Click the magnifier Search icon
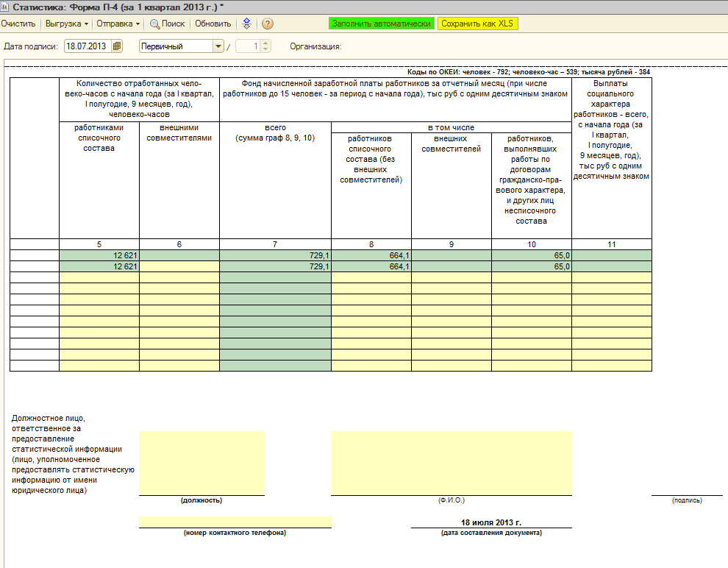The width and height of the screenshot is (728, 568). coord(154,24)
